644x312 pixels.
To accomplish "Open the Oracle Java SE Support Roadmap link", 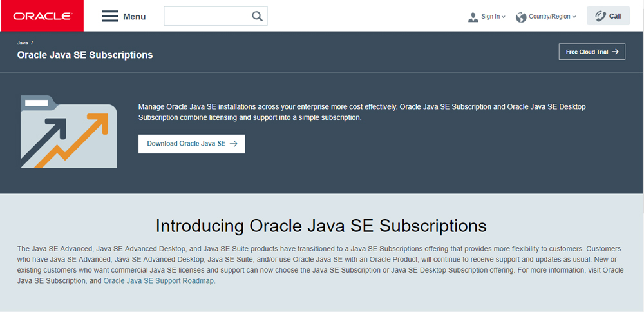I will [x=158, y=281].
